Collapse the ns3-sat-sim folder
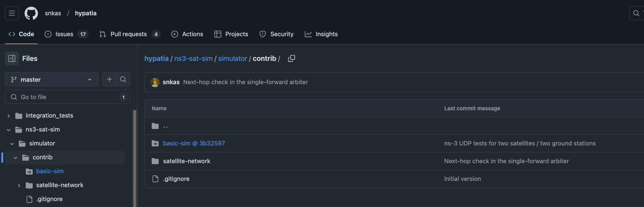 pos(9,129)
